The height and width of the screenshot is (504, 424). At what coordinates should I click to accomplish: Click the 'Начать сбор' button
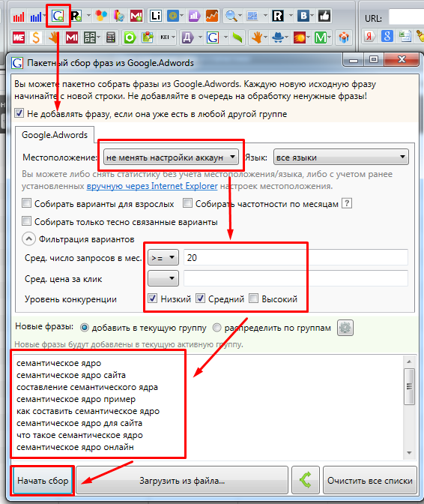tap(43, 481)
